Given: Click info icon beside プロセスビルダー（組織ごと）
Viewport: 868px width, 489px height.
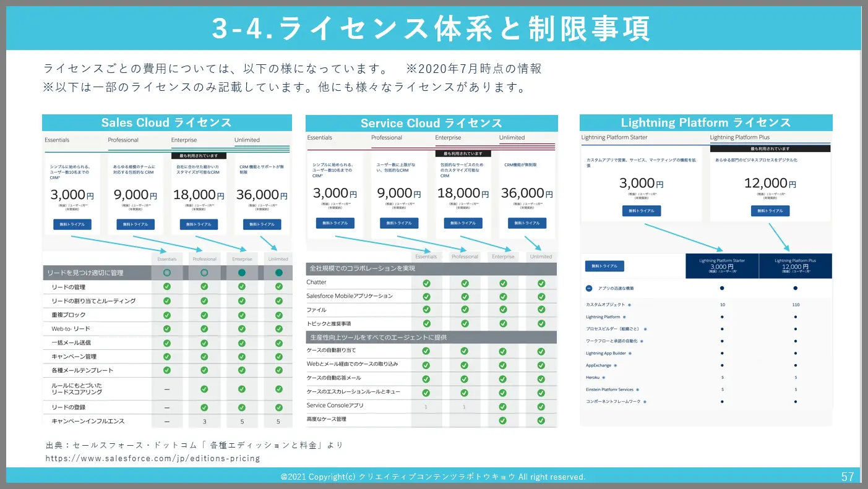Looking at the screenshot, I should tap(645, 329).
